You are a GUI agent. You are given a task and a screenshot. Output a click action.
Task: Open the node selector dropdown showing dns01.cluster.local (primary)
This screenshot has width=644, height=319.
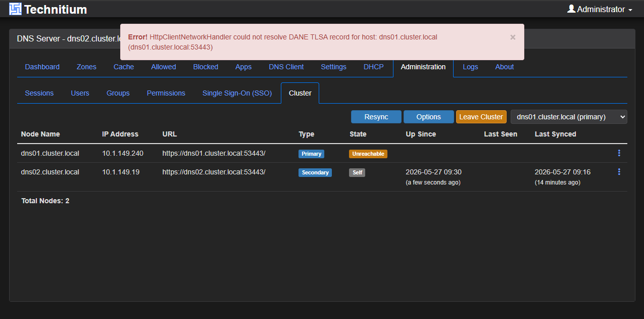click(569, 117)
